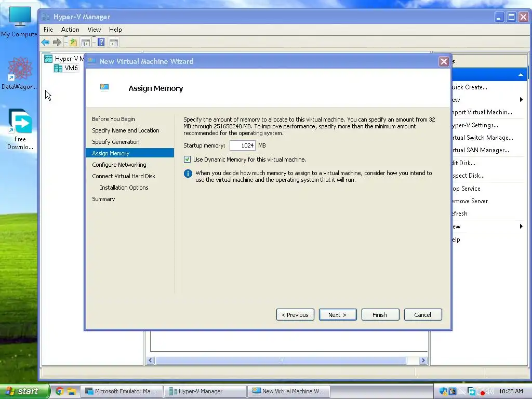The width and height of the screenshot is (532, 399).
Task: Click the Finish button
Action: click(380, 314)
